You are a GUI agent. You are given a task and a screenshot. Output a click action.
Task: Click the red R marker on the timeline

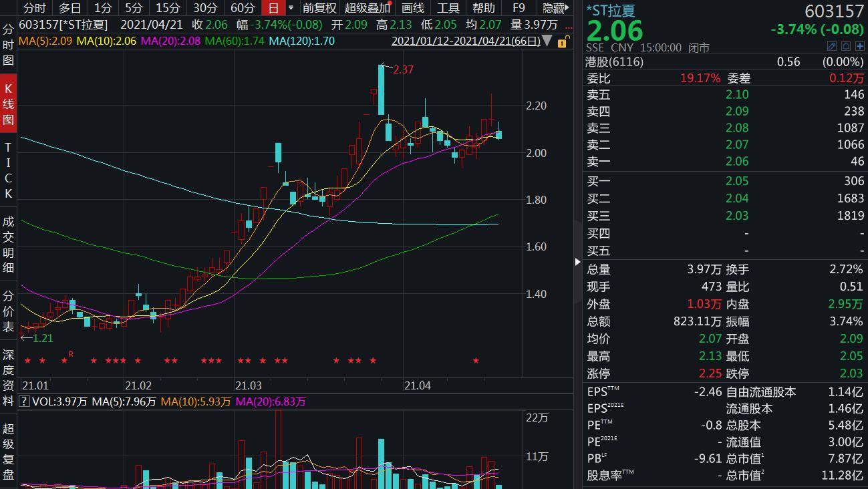[x=71, y=354]
